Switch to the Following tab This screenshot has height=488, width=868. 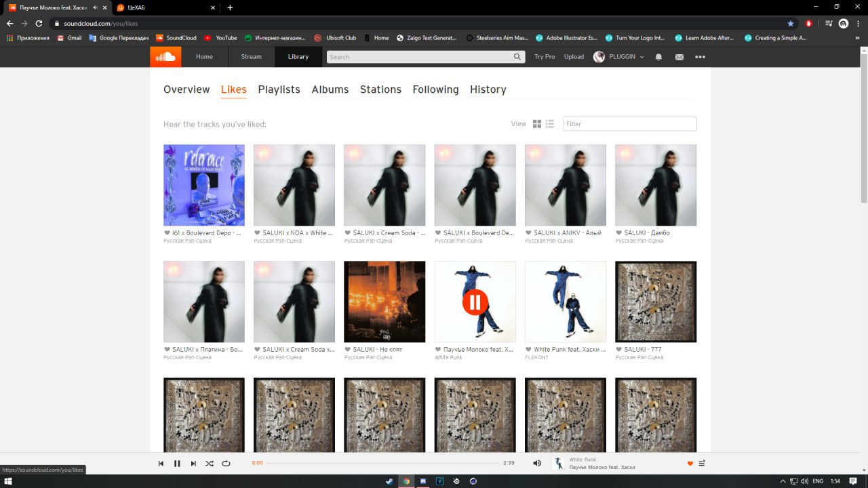[435, 89]
